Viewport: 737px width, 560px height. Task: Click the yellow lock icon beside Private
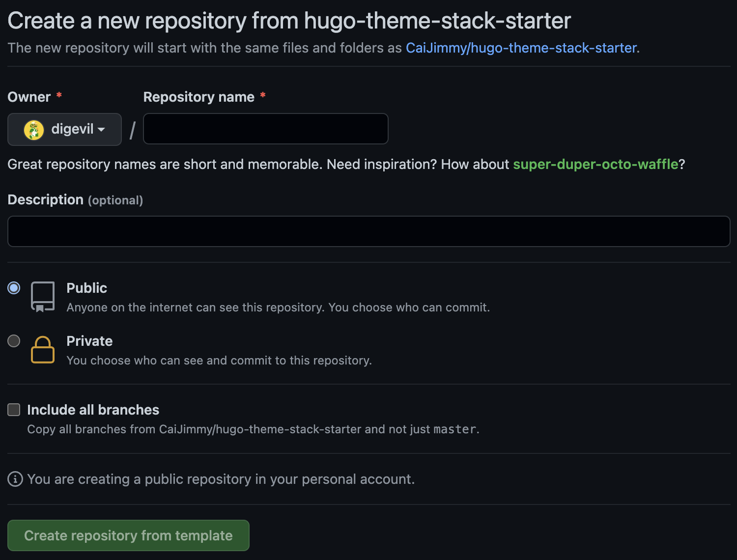click(43, 349)
